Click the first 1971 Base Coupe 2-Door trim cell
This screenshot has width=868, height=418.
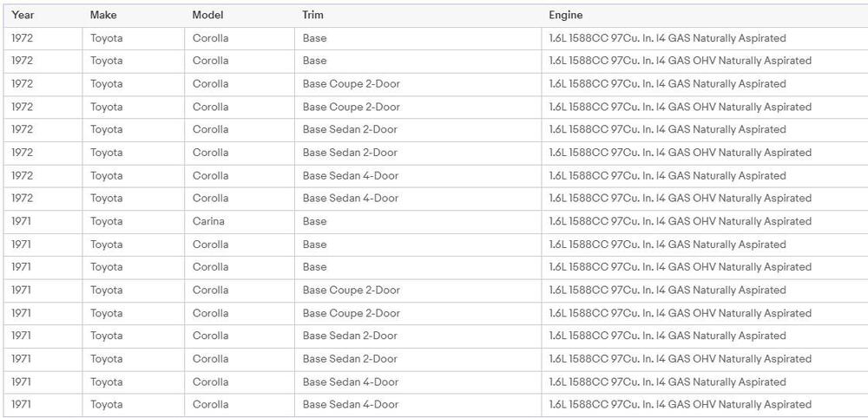coord(418,291)
